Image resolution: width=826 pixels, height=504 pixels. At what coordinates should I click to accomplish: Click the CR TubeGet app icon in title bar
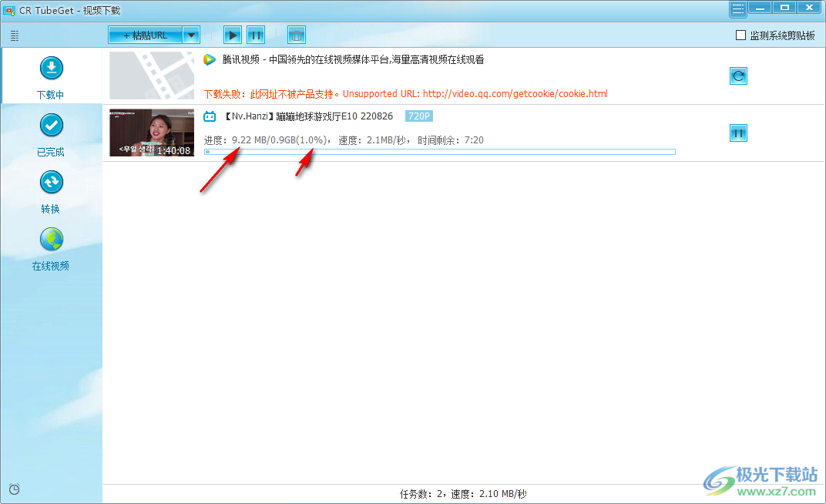point(9,11)
